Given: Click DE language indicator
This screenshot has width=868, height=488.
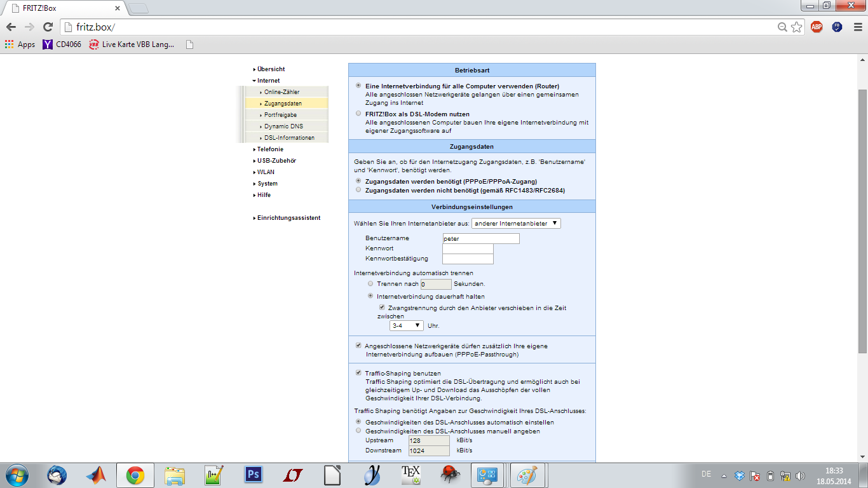Looking at the screenshot, I should (706, 474).
